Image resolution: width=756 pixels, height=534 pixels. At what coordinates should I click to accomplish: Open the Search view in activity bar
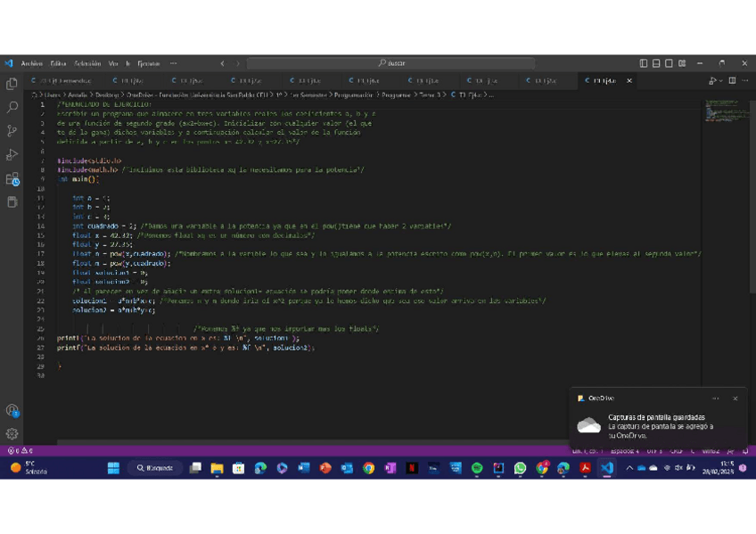click(12, 107)
